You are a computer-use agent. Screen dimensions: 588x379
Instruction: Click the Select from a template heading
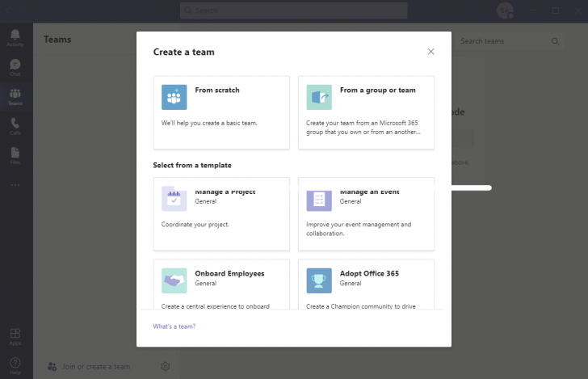(192, 165)
